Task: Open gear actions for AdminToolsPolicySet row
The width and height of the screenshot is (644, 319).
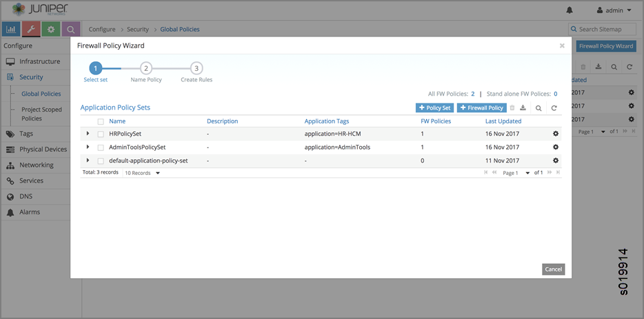Action: pyautogui.click(x=556, y=147)
